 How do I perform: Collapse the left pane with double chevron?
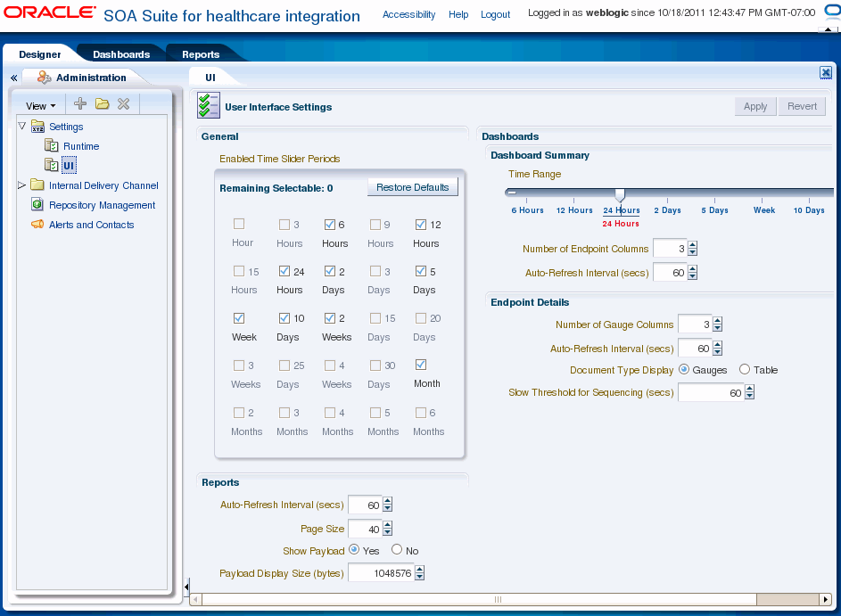tap(14, 78)
